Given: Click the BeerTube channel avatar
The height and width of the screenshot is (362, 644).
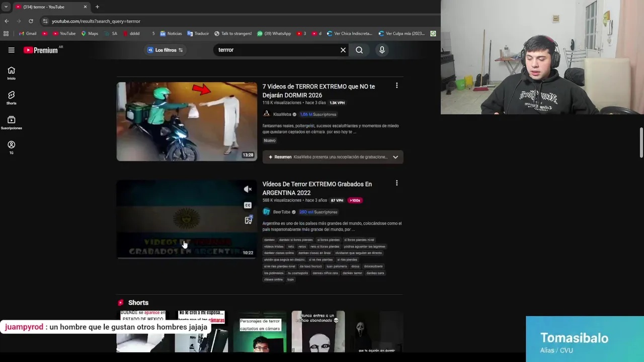Looking at the screenshot, I should (x=267, y=212).
